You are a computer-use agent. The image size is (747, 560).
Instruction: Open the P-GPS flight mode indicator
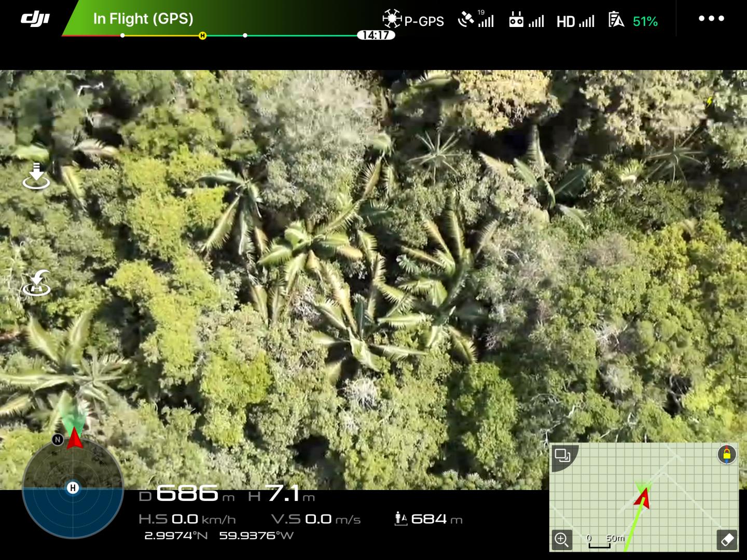pyautogui.click(x=412, y=21)
